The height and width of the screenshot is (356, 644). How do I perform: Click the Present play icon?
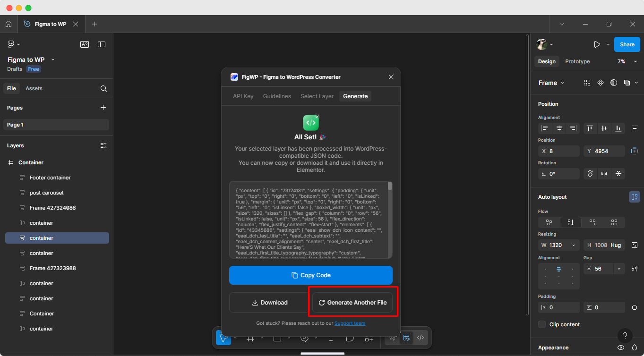click(x=597, y=44)
